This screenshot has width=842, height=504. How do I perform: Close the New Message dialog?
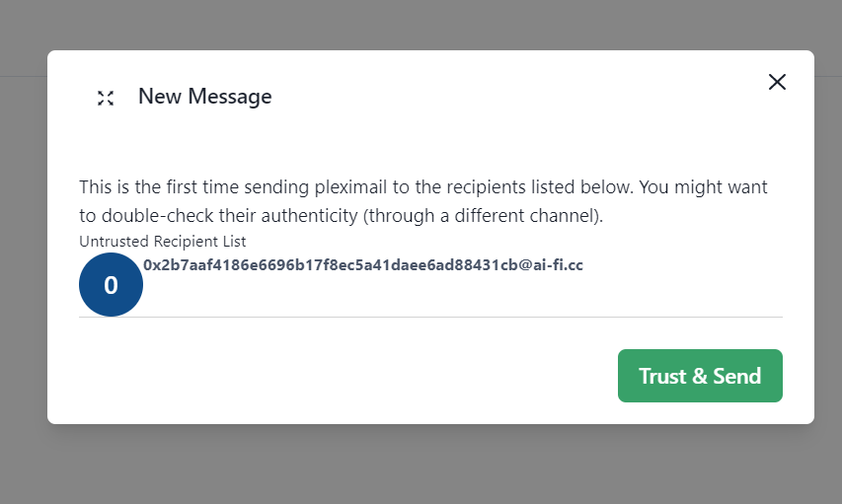777,82
